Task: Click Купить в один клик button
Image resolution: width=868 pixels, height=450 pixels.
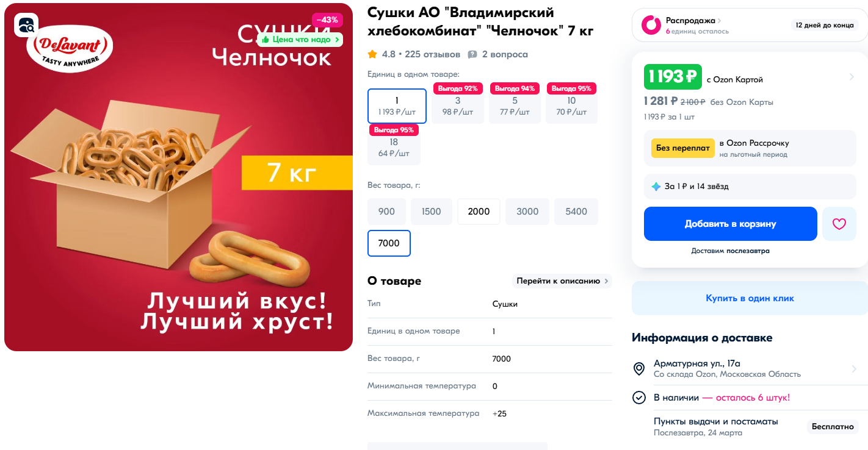Action: click(750, 298)
